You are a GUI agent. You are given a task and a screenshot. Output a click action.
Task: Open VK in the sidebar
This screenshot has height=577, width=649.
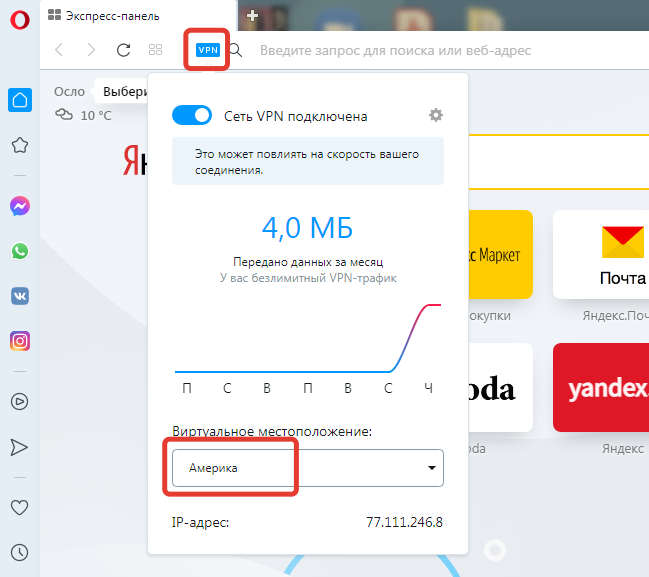pyautogui.click(x=20, y=296)
